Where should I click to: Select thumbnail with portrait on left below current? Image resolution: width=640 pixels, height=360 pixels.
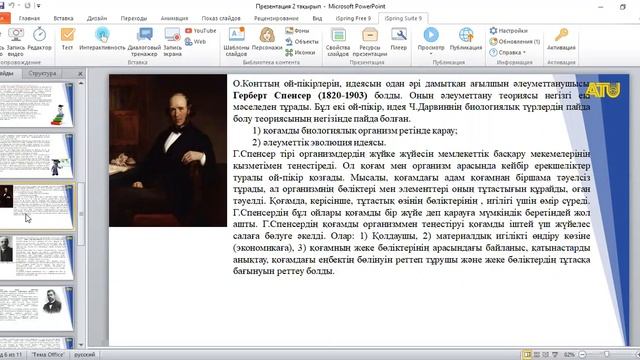click(36, 257)
